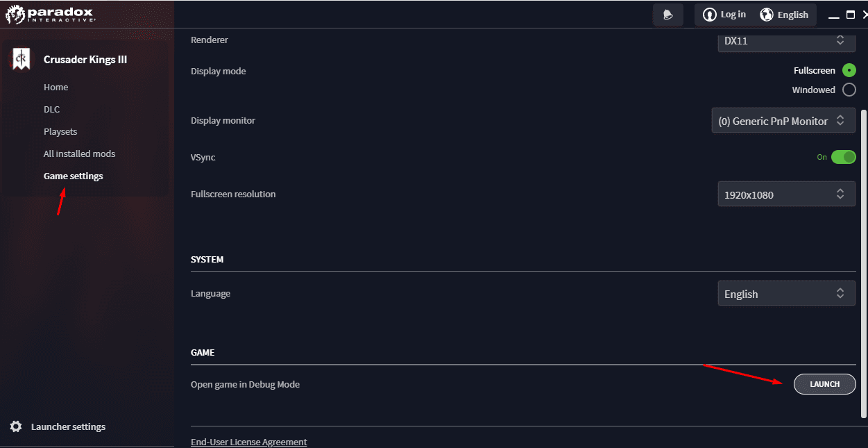Image resolution: width=868 pixels, height=448 pixels.
Task: Select Fullscreen display mode
Action: tap(849, 70)
